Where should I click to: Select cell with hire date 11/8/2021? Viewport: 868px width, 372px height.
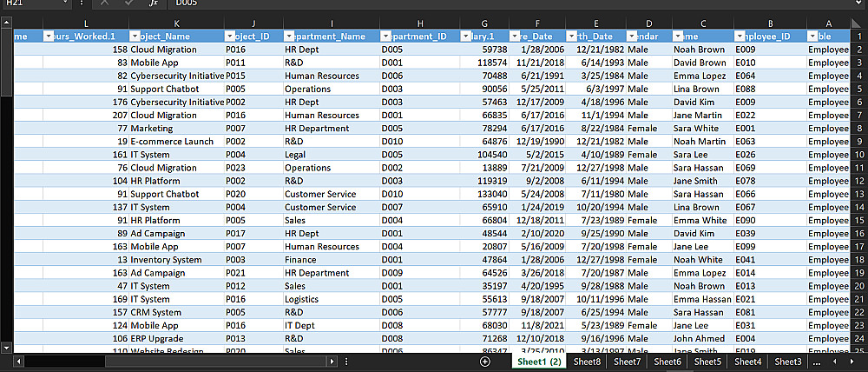click(x=537, y=325)
